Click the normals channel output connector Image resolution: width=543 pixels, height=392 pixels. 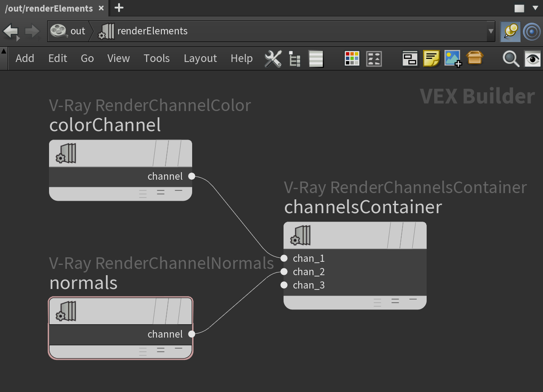pos(192,334)
